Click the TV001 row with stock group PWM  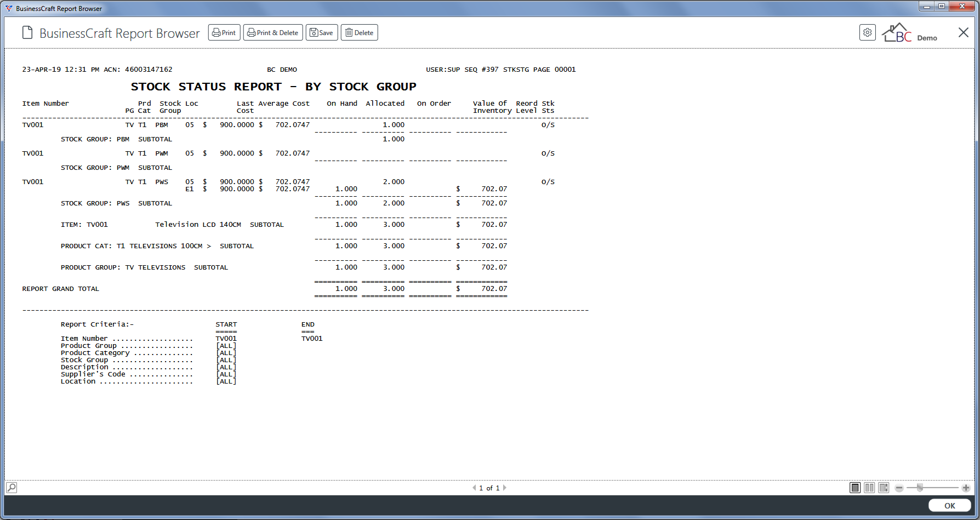288,153
